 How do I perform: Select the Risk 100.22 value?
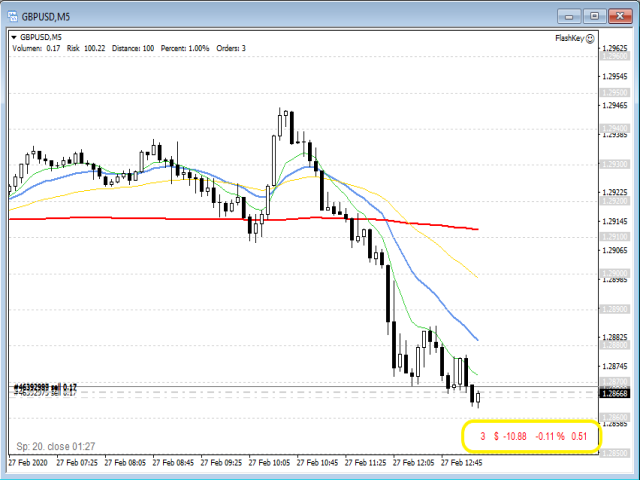(x=86, y=48)
